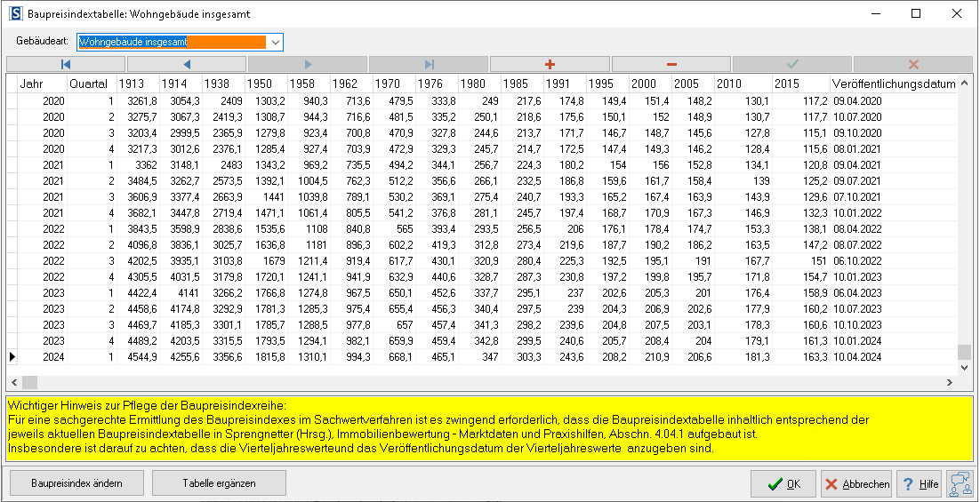980x502 pixels.
Task: Delete record with red minus
Action: tap(671, 64)
